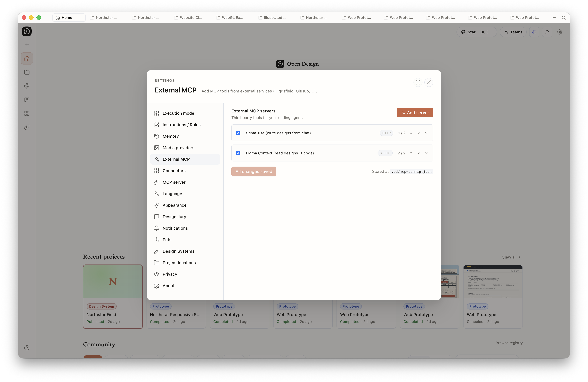
Task: Toggle the figma-use server checkbox
Action: coord(238,133)
